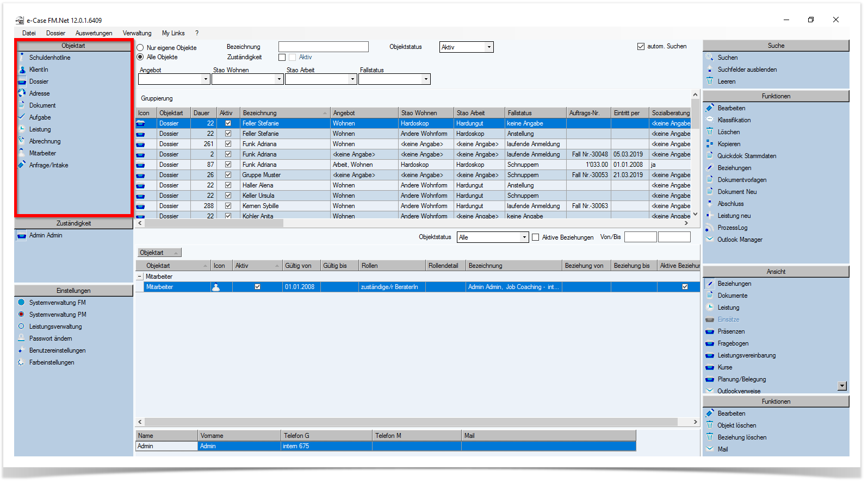The image size is (868, 483).
Task: Select the Kemen Sybille dossier row
Action: [x=413, y=206]
